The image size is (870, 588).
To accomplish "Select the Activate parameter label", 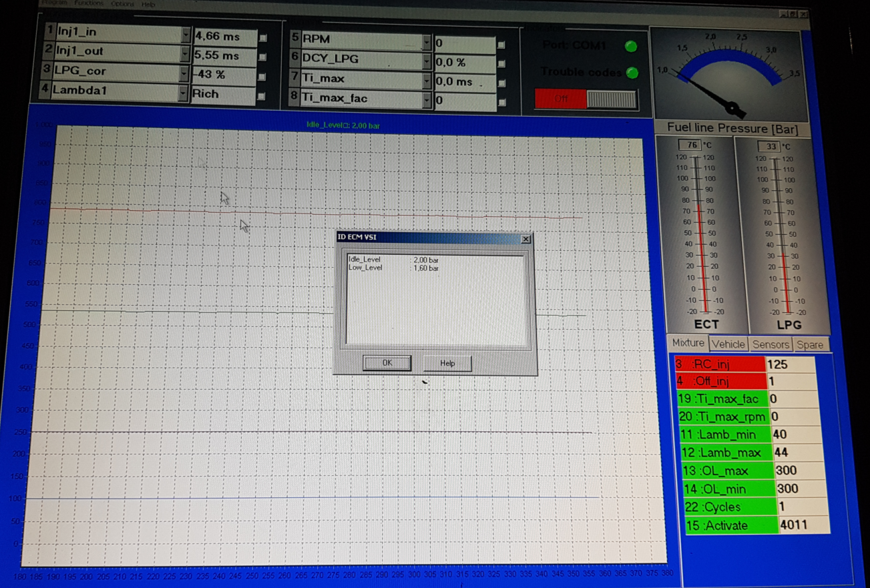I will 732,526.
